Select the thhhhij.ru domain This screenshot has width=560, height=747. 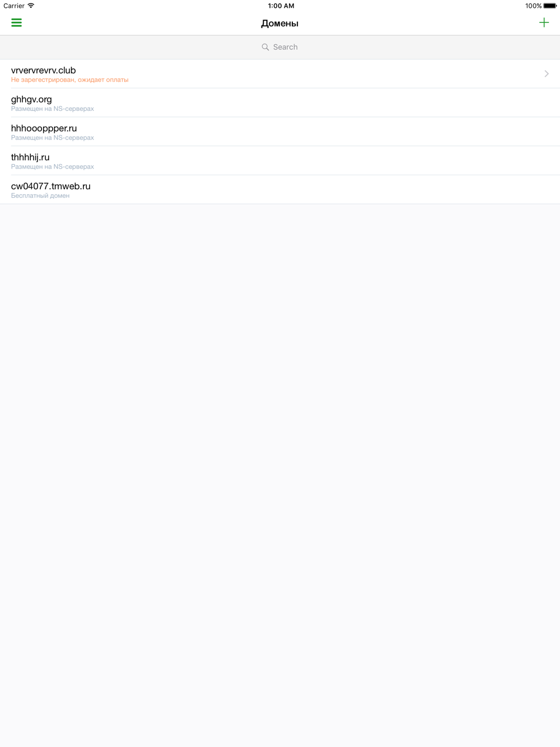30,157
